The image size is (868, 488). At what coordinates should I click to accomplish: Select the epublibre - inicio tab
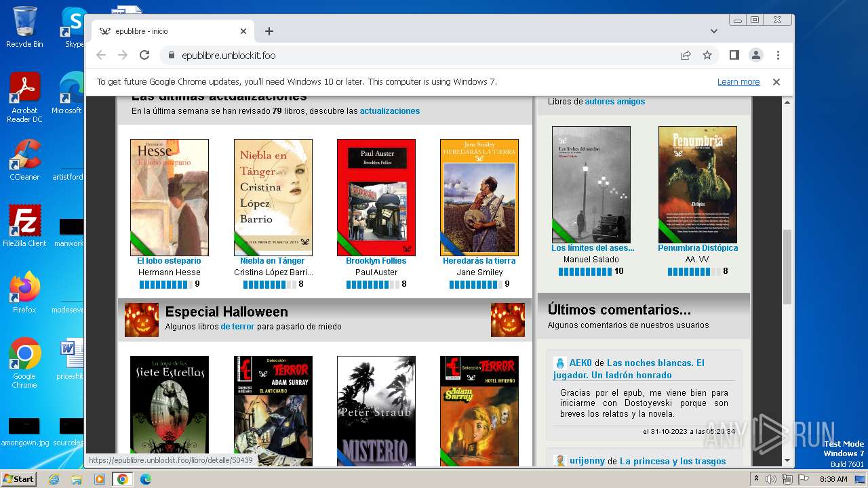click(173, 31)
